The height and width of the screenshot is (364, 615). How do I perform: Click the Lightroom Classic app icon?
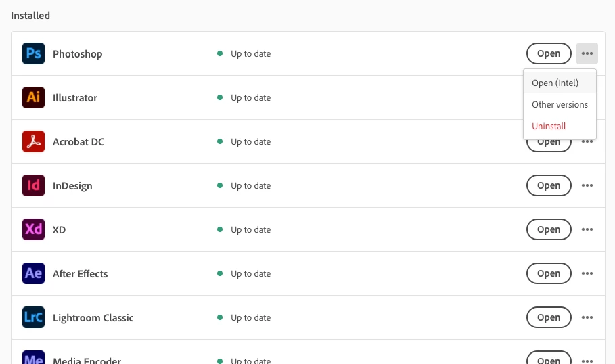coord(33,317)
